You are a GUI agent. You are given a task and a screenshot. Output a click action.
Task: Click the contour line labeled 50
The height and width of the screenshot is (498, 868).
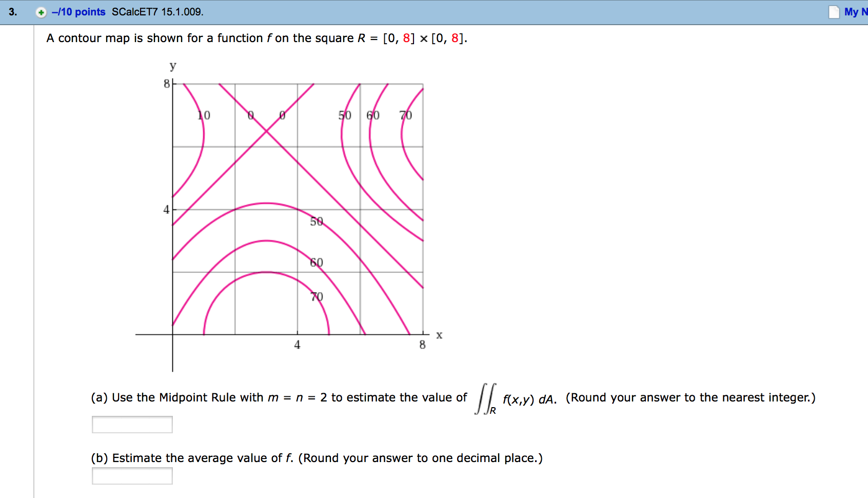317,221
